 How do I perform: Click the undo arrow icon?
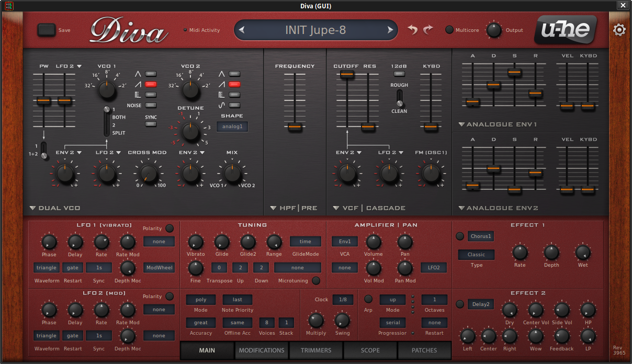413,30
